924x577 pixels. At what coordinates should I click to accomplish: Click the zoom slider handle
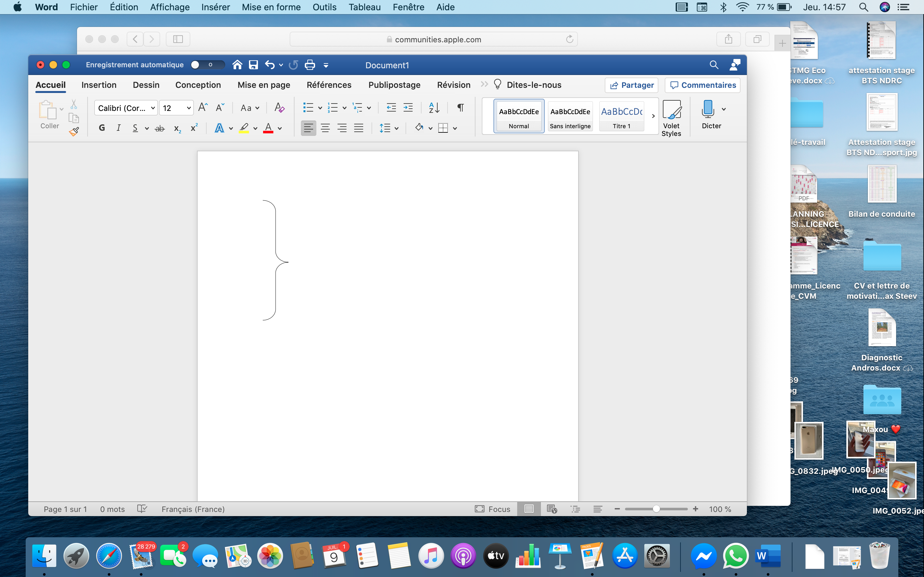pyautogui.click(x=656, y=509)
